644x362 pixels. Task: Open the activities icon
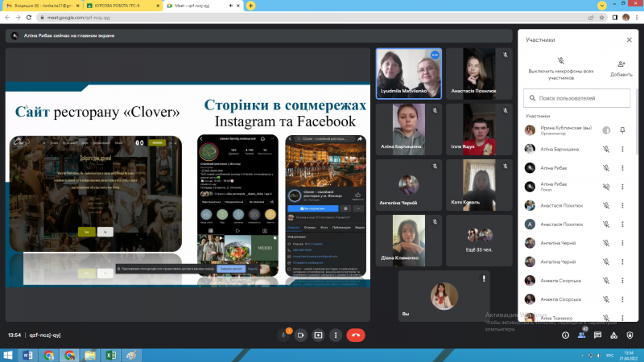(x=613, y=335)
